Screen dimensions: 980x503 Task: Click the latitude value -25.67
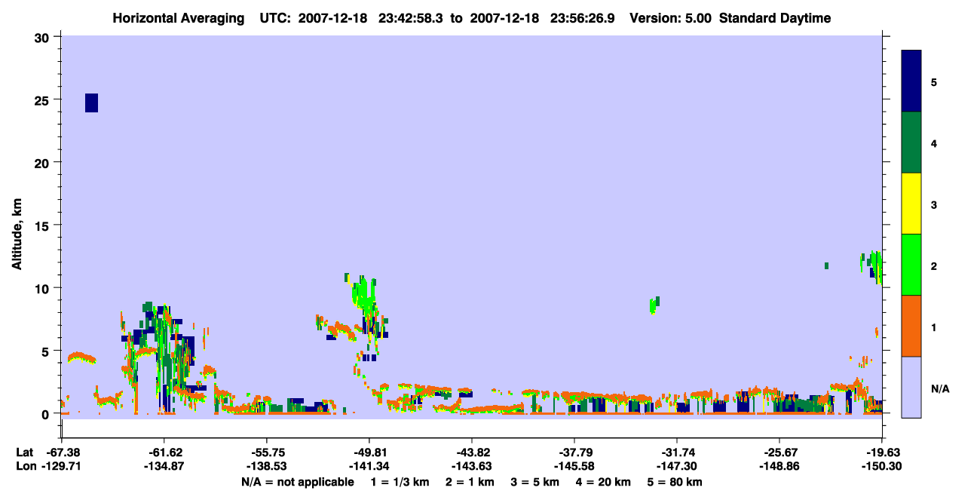pos(779,452)
